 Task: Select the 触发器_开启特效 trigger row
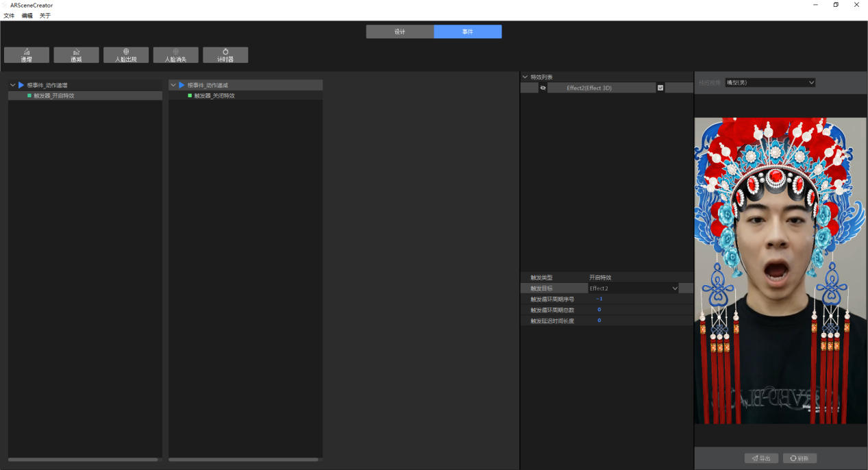85,96
